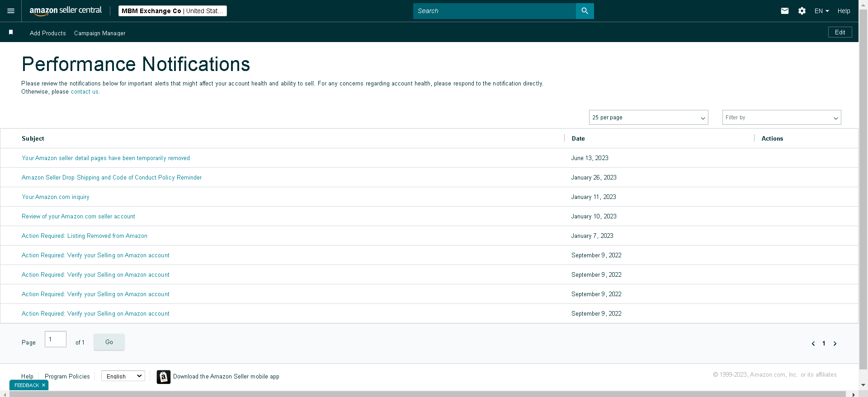Click Download the Amazon Seller mobile app
Image resolution: width=868 pixels, height=397 pixels.
(x=226, y=376)
